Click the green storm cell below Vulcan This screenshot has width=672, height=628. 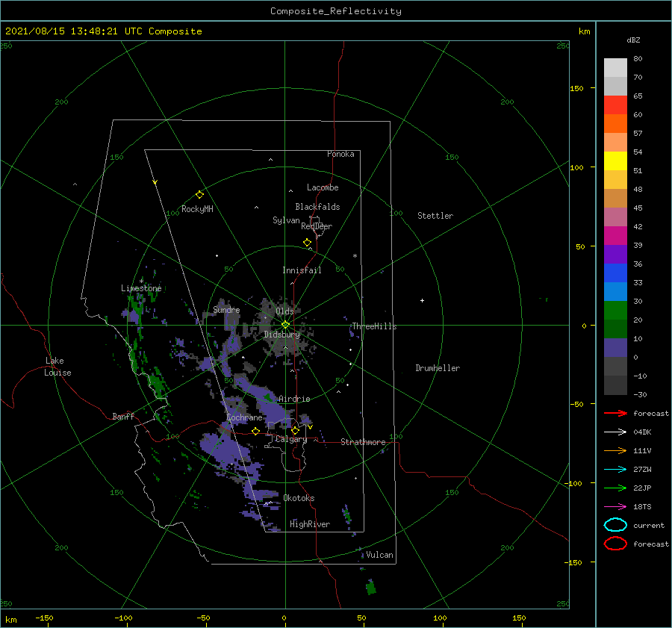pyautogui.click(x=370, y=587)
